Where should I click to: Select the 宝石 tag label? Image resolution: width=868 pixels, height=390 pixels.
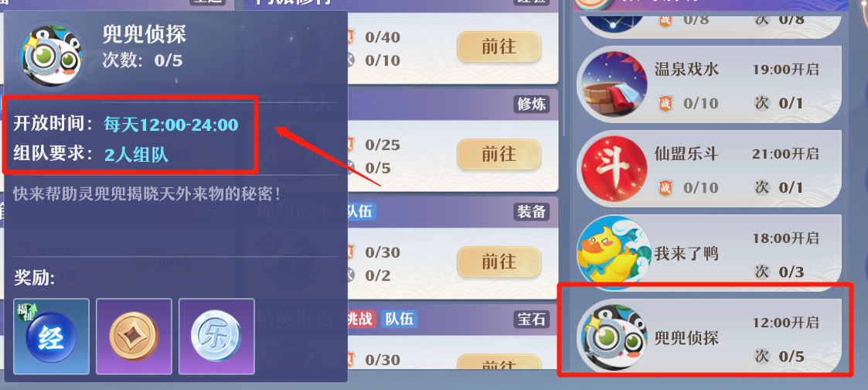pyautogui.click(x=532, y=319)
